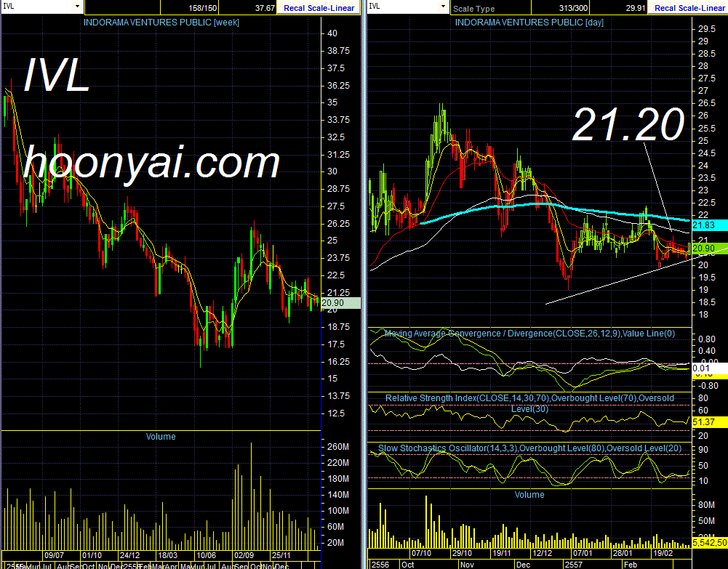Click the 07/01 date label on daily axis
The image size is (728, 569).
click(583, 553)
